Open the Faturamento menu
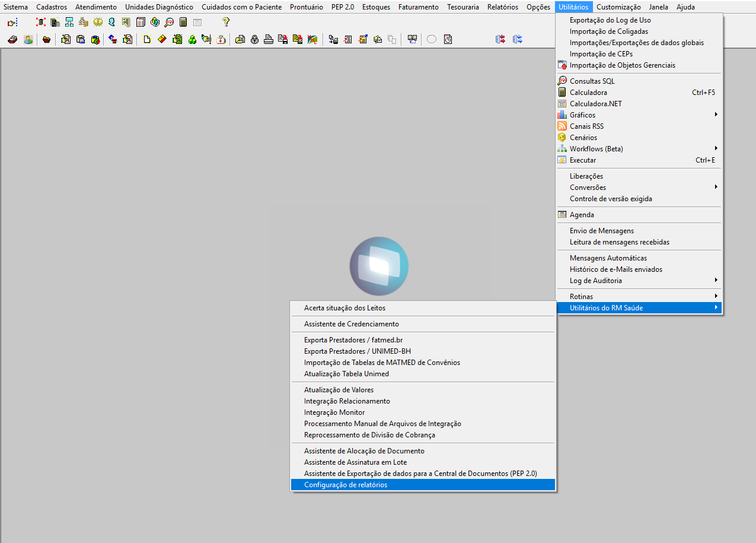 (x=419, y=7)
